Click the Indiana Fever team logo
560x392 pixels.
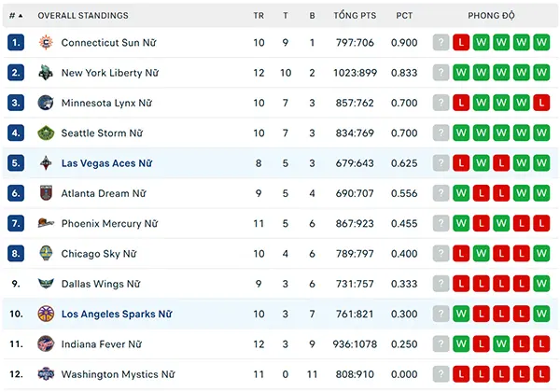[x=46, y=343]
